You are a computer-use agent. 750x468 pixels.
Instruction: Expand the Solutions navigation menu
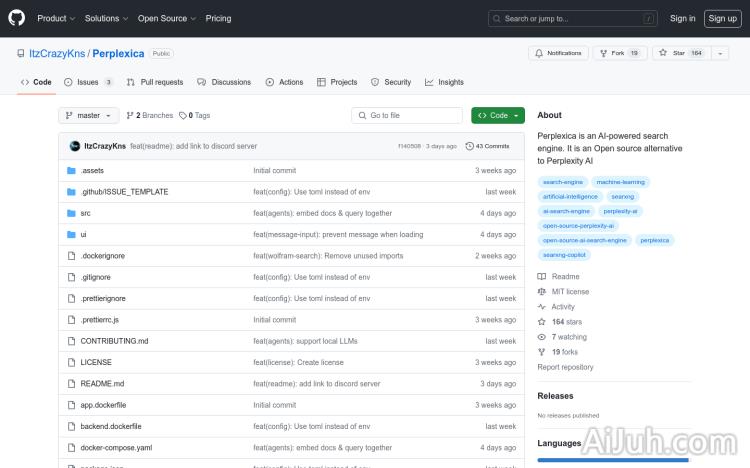pos(105,18)
